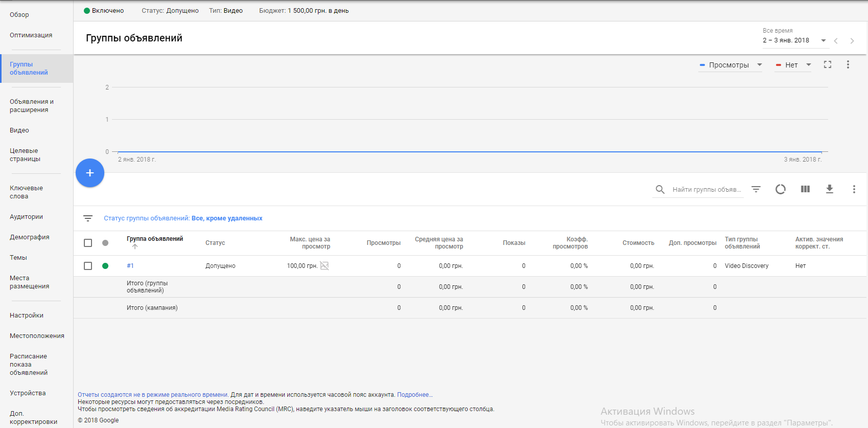This screenshot has height=428, width=868.
Task: Open Объявления и расширения in the sidebar
Action: pyautogui.click(x=32, y=106)
